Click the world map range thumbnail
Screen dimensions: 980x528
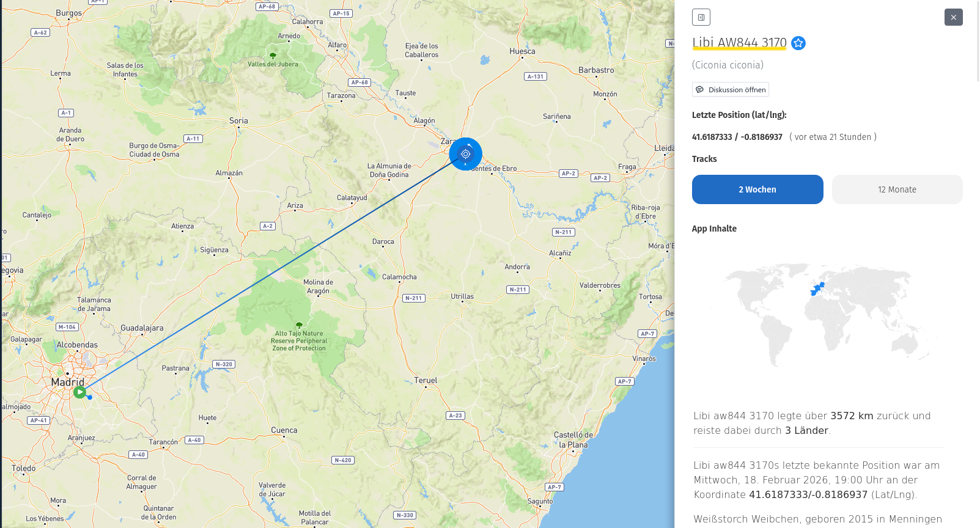click(x=827, y=315)
